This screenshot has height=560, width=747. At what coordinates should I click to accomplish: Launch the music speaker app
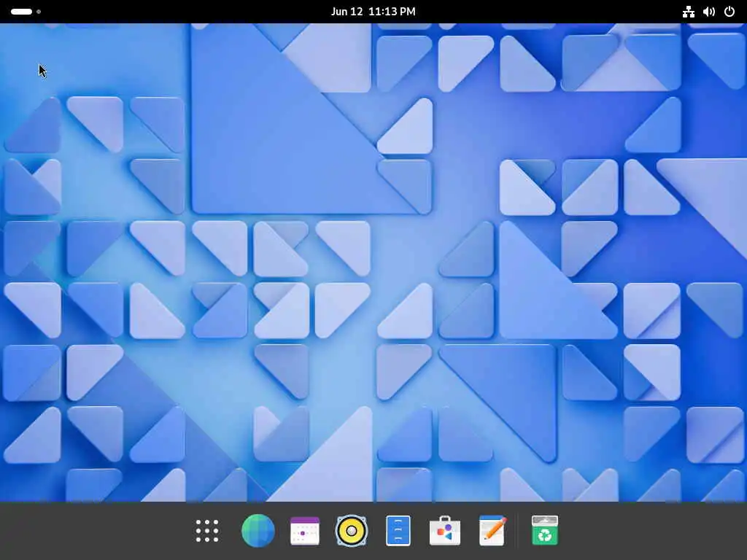click(x=352, y=531)
